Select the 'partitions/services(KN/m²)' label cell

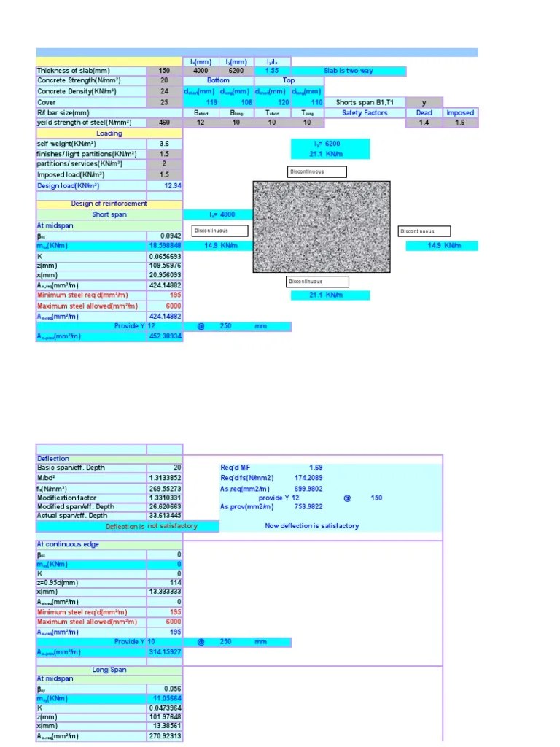point(91,164)
